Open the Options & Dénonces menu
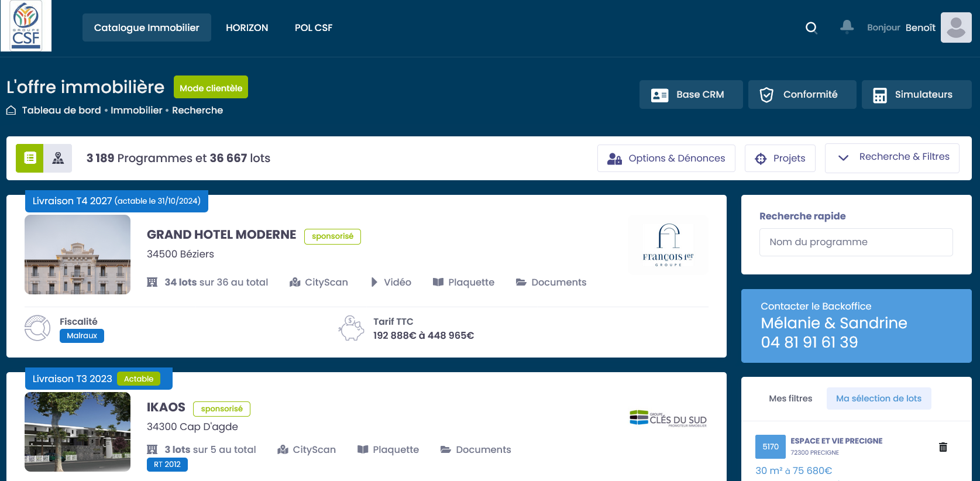 (666, 158)
